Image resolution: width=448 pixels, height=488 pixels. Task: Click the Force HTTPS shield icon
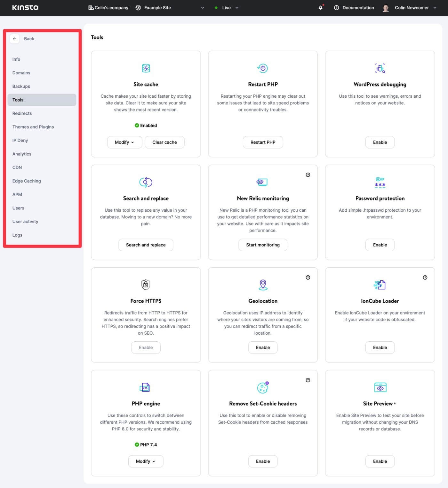pos(146,284)
